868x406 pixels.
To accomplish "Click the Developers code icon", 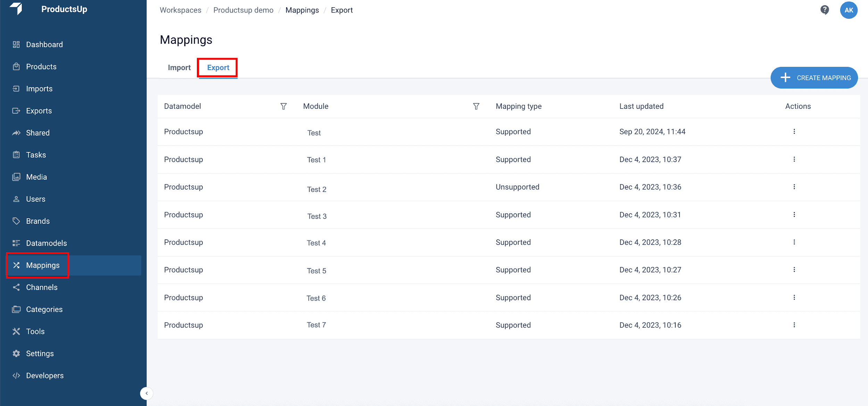I will pyautogui.click(x=16, y=375).
